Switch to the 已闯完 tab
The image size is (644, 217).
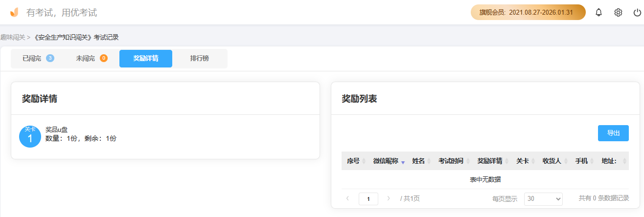38,59
